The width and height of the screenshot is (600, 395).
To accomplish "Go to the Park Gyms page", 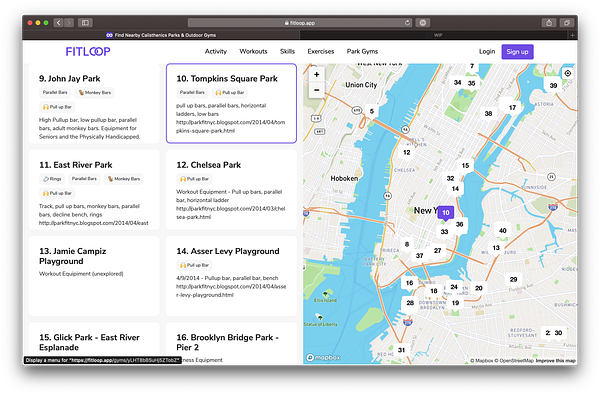I will pos(362,51).
